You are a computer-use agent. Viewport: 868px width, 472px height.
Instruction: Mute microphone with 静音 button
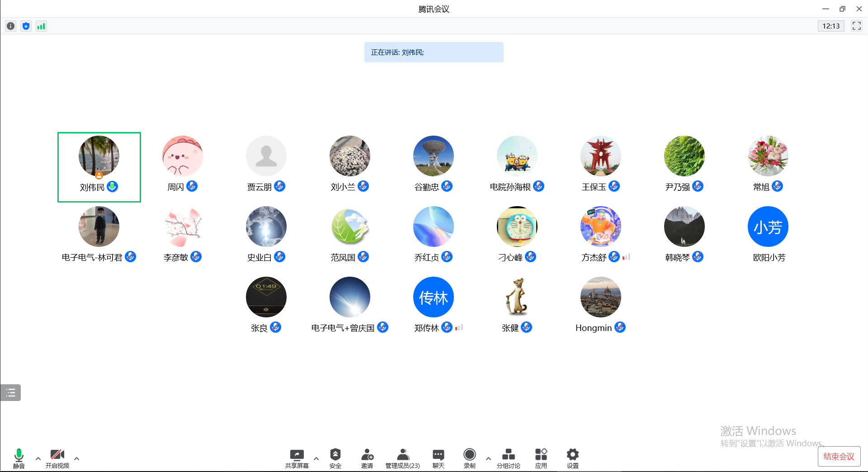[19, 458]
